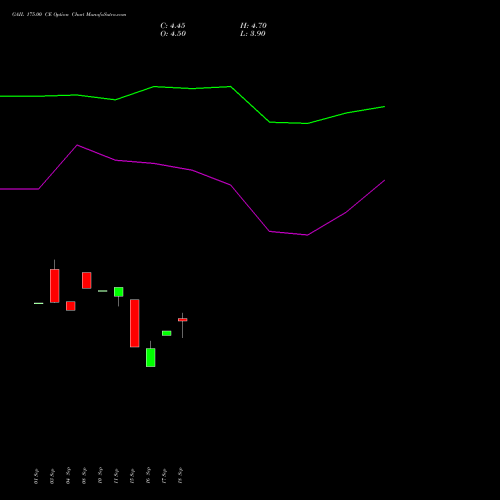This screenshot has width=500, height=500.
Task: Click the "15 Sep" date axis label
Action: 132,476
